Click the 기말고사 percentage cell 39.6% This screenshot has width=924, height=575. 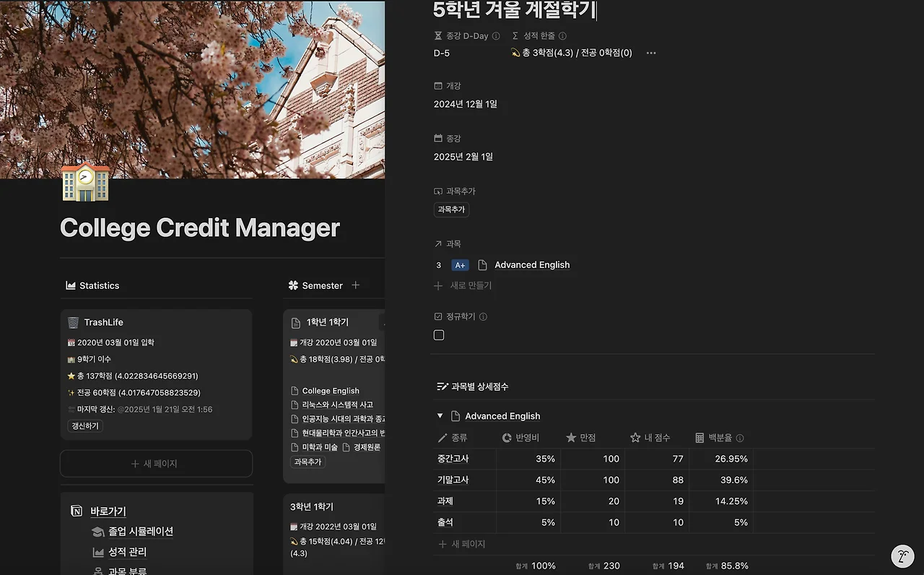(721, 480)
